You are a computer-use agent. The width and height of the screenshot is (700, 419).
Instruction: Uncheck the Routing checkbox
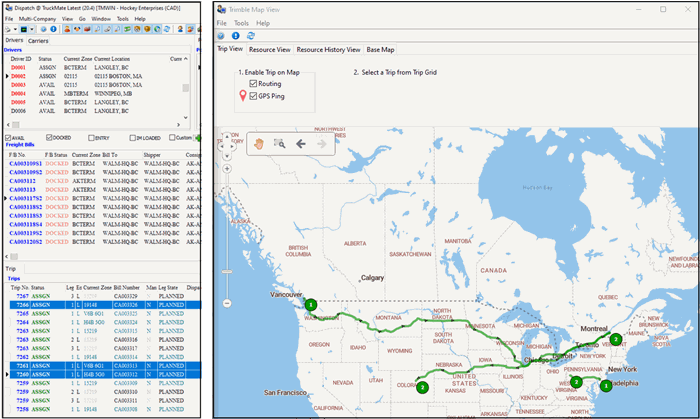[253, 84]
